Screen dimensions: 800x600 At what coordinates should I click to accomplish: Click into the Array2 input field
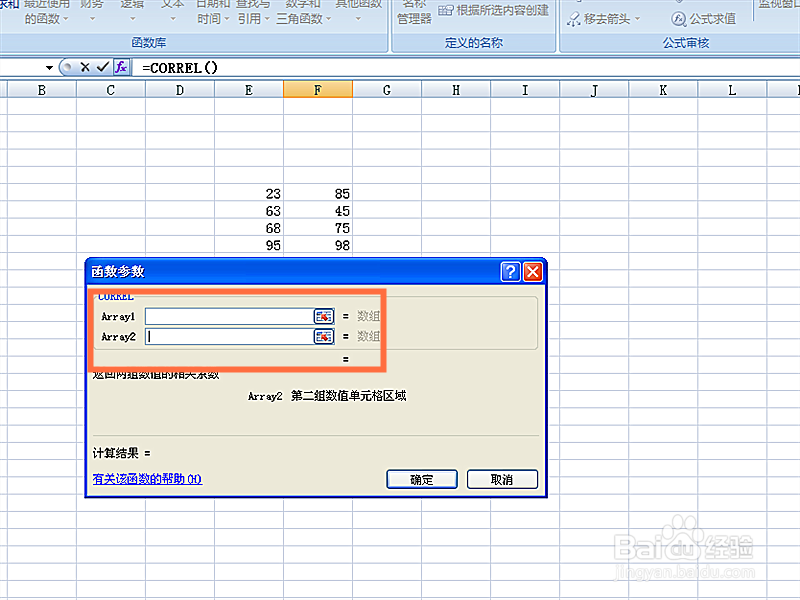point(229,337)
